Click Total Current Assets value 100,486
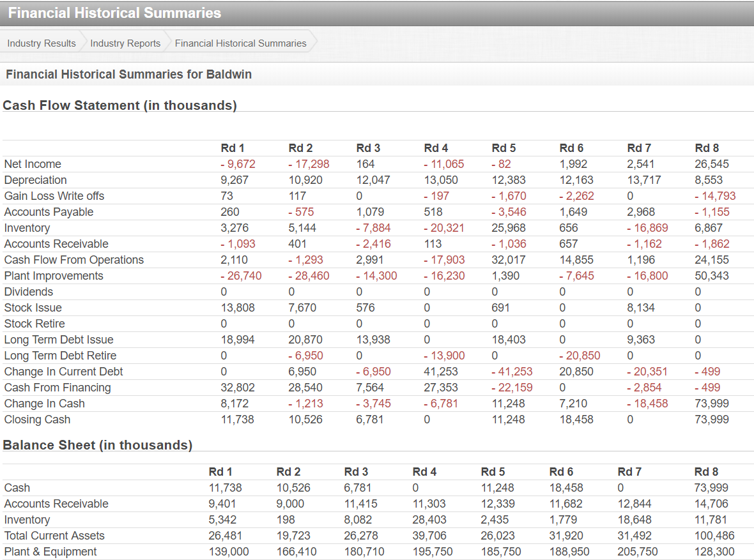 coord(714,536)
